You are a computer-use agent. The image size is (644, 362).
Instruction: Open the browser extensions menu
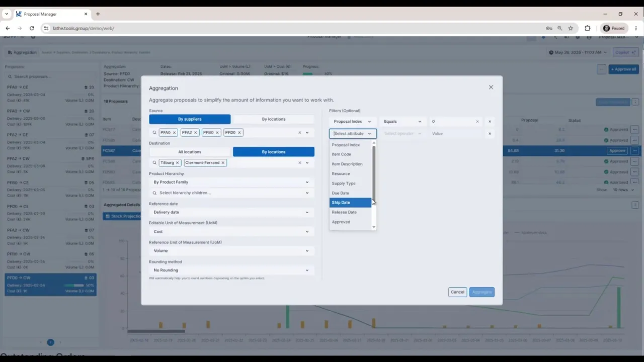[587, 28]
